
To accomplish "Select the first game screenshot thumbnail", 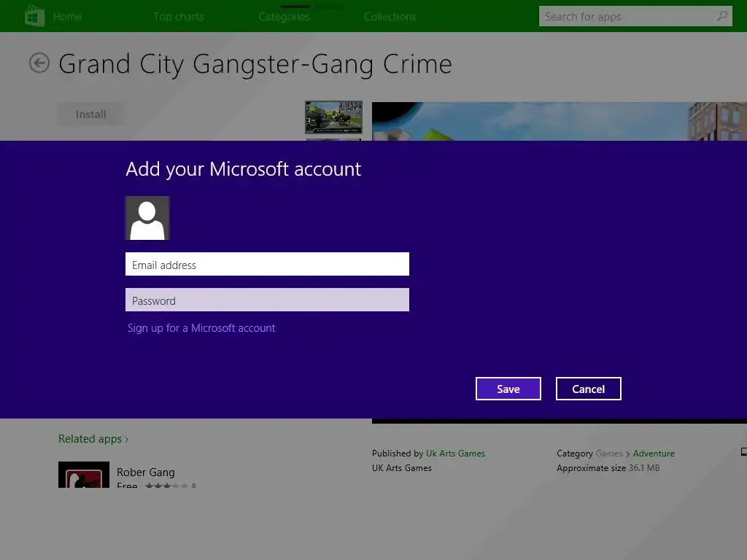I will tap(333, 117).
